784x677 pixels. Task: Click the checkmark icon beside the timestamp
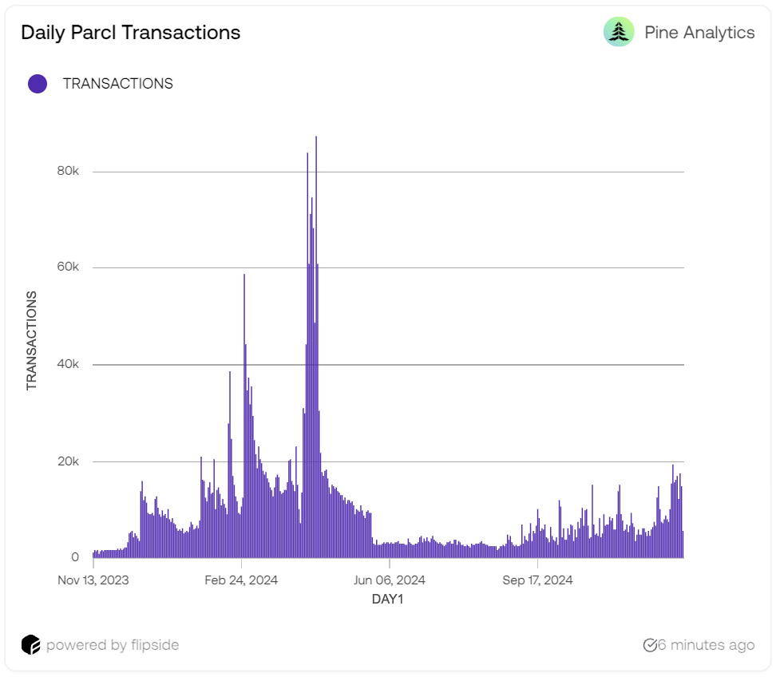[x=650, y=644]
